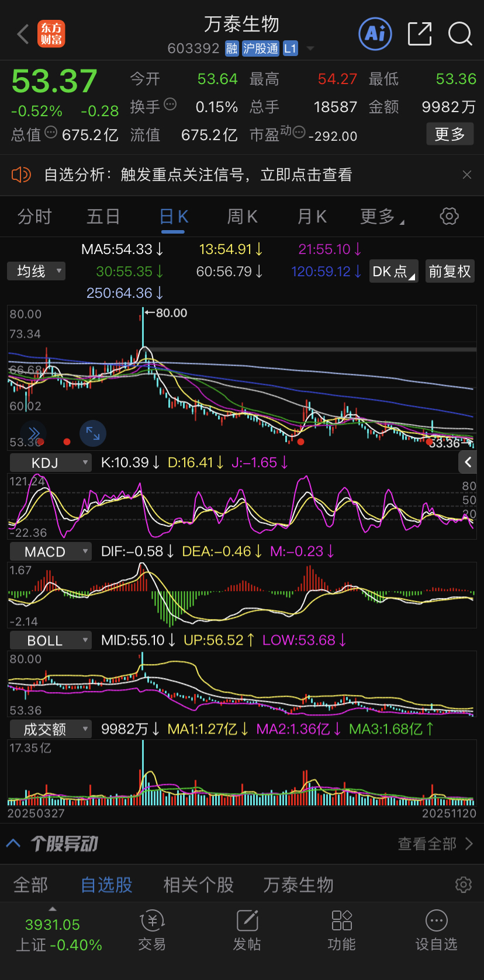The width and height of the screenshot is (484, 980).
Task: Expand the stock switch arrow after L1
Action: [310, 48]
